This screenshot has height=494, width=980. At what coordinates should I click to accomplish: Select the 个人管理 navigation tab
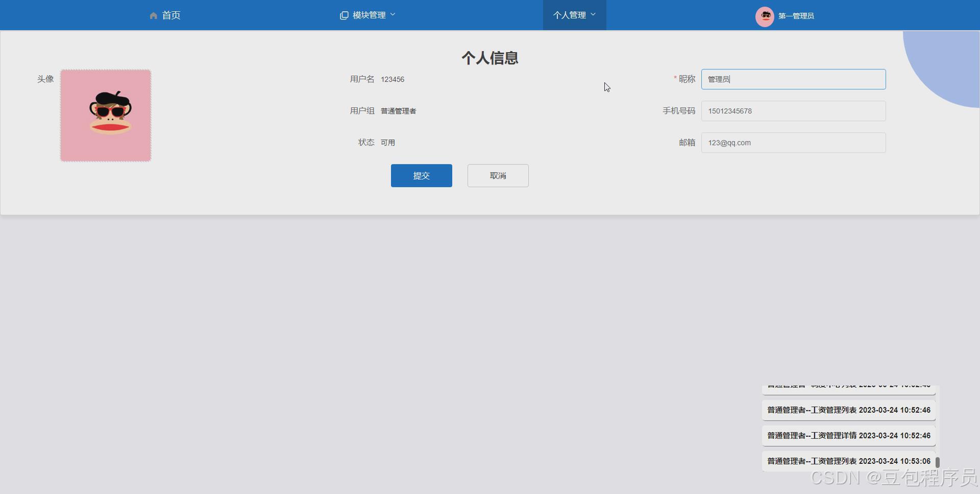[x=571, y=15]
